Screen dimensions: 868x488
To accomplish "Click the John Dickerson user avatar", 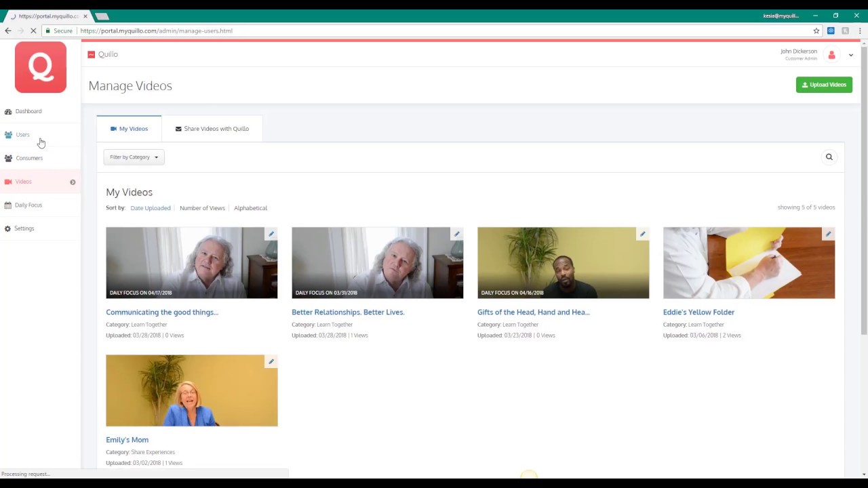I will pos(831,55).
